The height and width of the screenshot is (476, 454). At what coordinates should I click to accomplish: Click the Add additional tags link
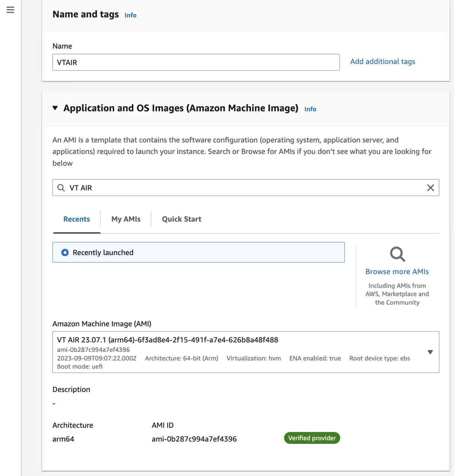click(x=382, y=61)
